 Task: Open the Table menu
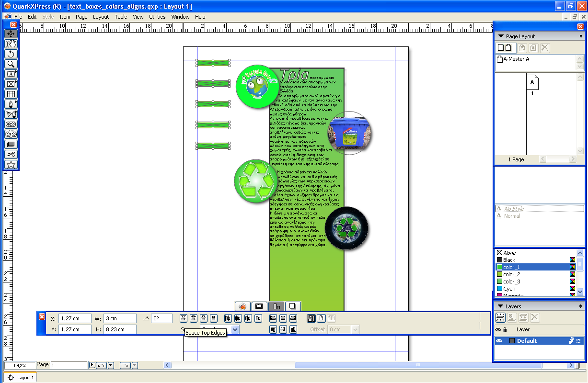pos(121,17)
